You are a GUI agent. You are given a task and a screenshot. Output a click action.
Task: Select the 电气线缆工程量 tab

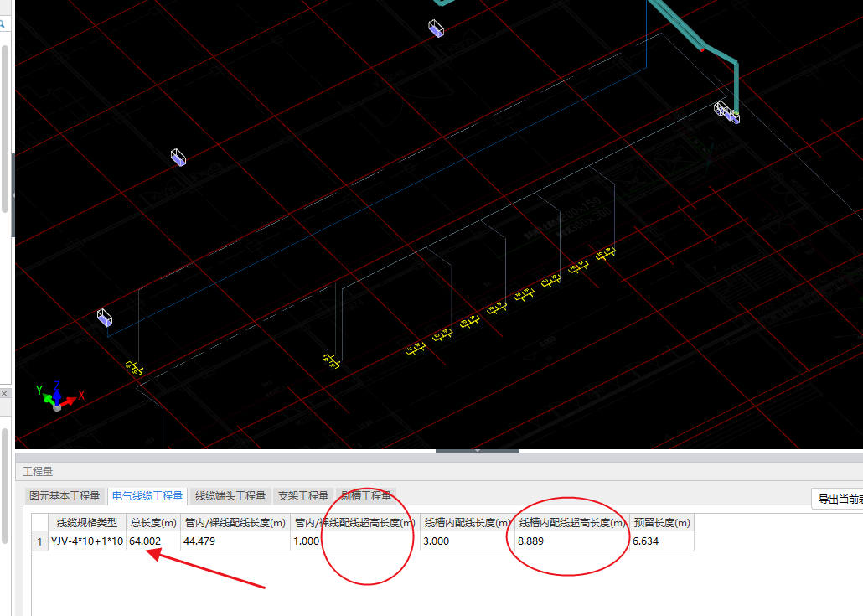pos(147,495)
